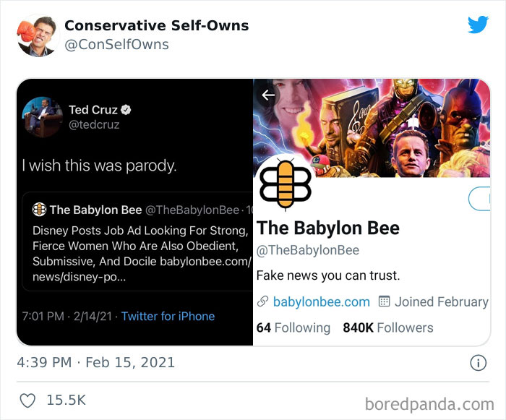Click the Twitter bird logo
The width and height of the screenshot is (506, 420).
tap(478, 25)
